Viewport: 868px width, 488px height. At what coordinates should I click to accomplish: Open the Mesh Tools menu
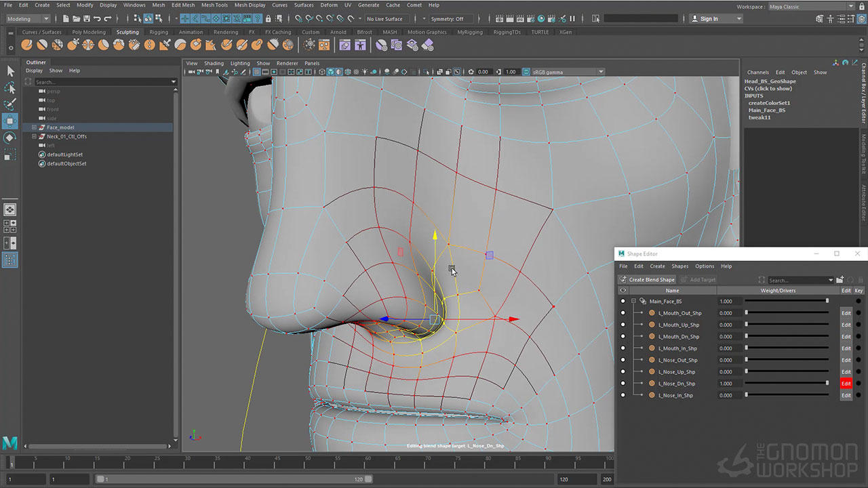213,5
